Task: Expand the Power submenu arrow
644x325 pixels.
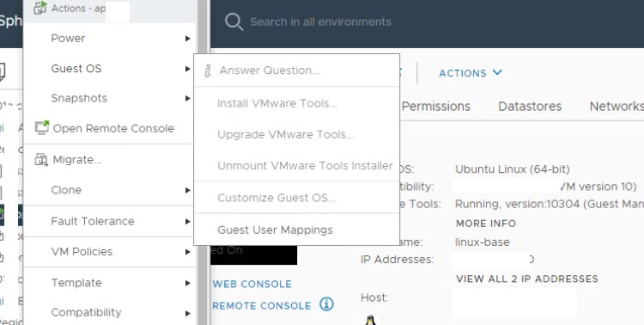Action: point(188,39)
